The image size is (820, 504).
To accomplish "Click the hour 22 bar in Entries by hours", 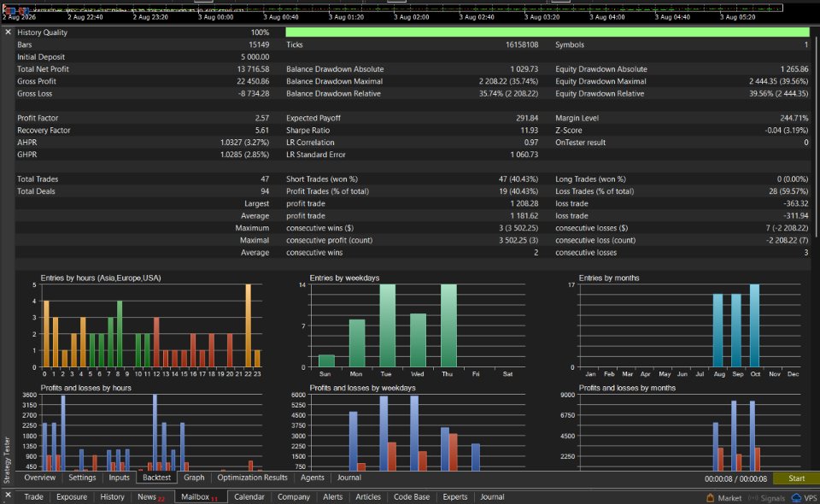I will 249,325.
